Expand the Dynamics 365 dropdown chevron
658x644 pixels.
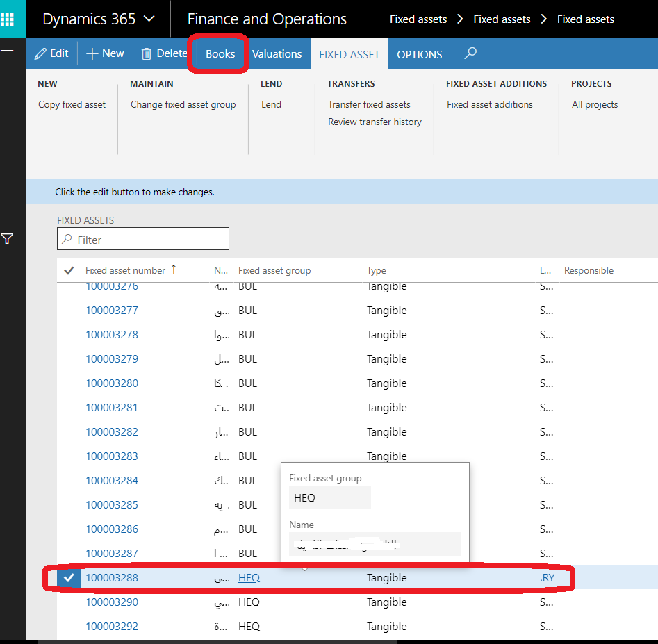[x=149, y=19]
